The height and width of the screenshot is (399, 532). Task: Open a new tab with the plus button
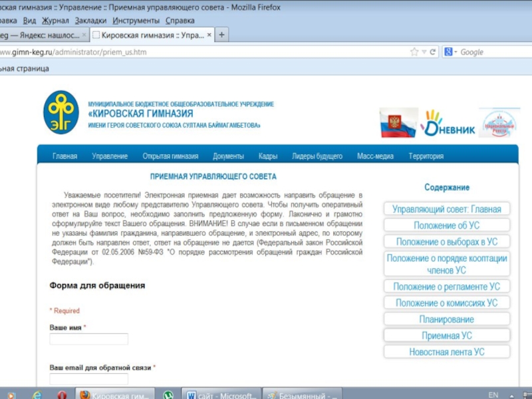point(221,35)
